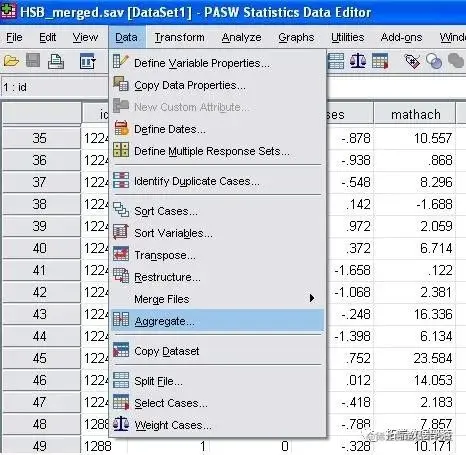
Task: Click the icon beside Identify Duplicate Cases
Action: click(121, 180)
